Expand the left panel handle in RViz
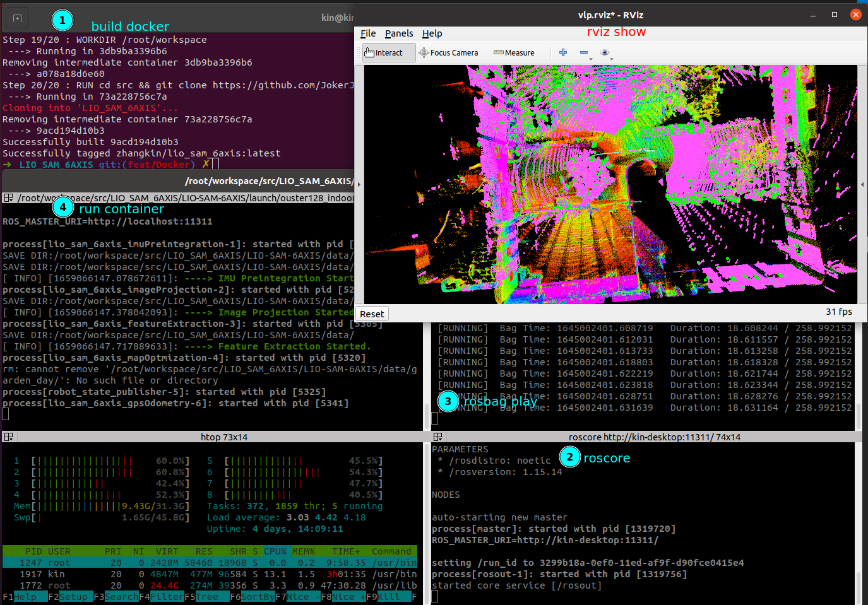 pyautogui.click(x=359, y=185)
